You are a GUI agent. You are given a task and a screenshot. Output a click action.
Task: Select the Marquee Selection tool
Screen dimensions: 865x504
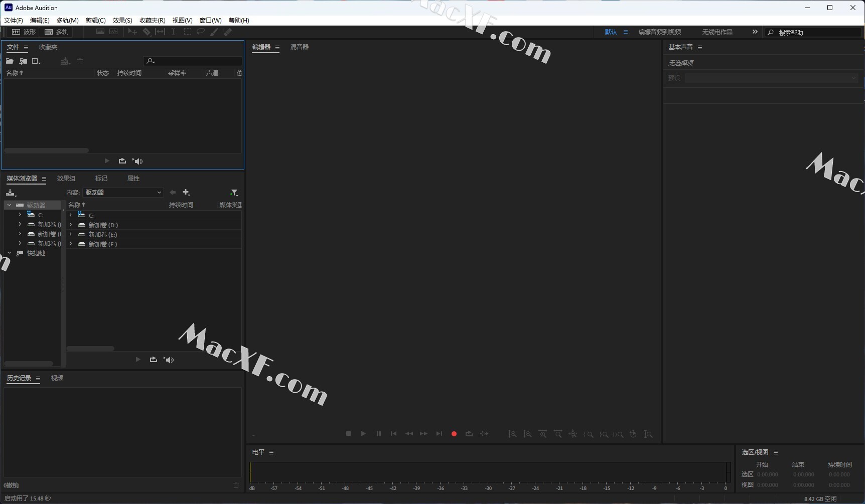(187, 32)
